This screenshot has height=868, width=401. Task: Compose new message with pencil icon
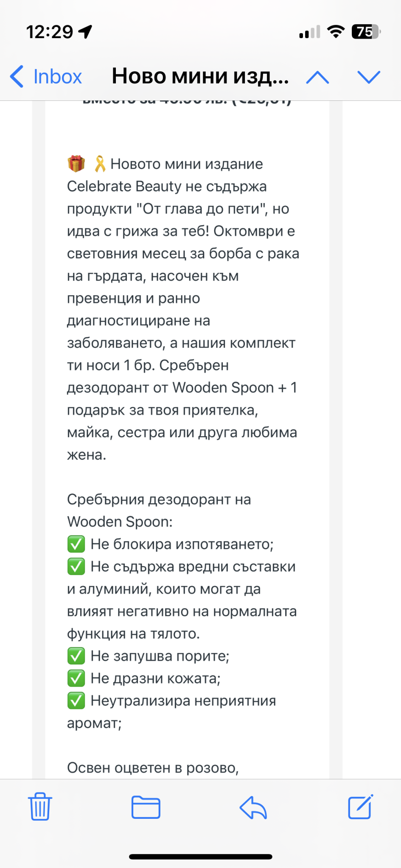(360, 807)
